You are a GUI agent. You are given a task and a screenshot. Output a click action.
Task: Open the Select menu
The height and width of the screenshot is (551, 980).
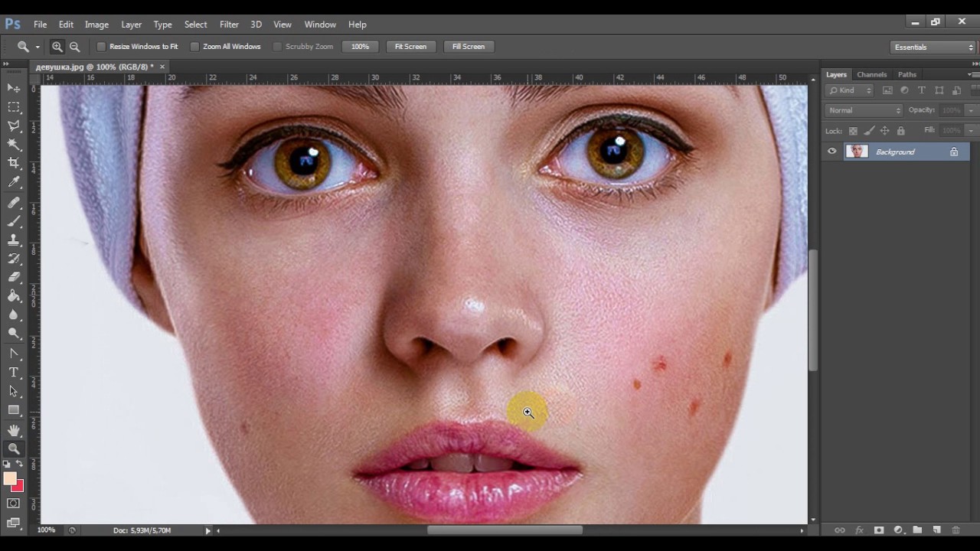[195, 24]
